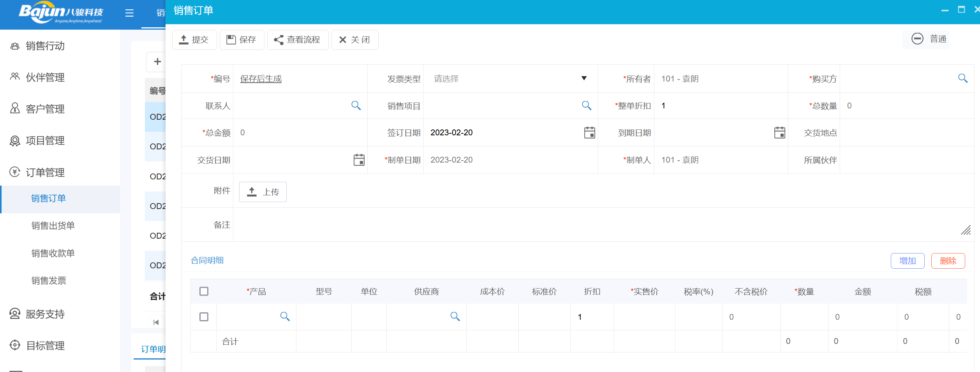The width and height of the screenshot is (980, 372).
Task: Click 增加 to add a detail row
Action: 908,260
